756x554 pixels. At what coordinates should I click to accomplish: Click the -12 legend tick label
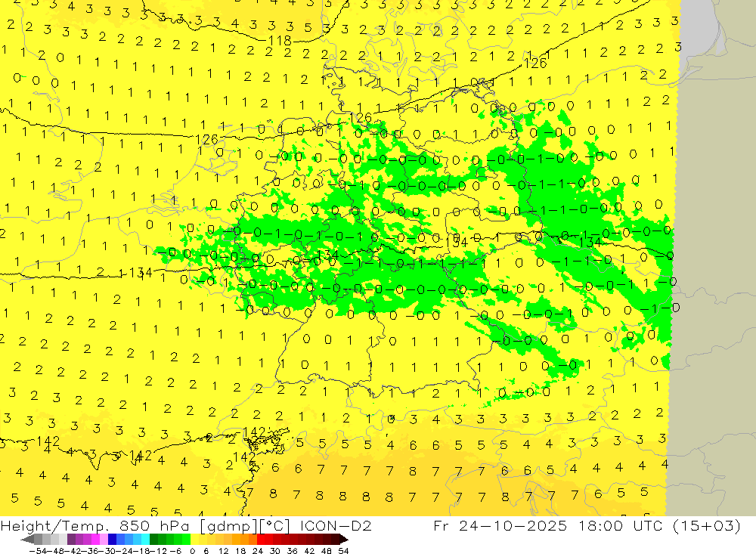click(x=158, y=551)
